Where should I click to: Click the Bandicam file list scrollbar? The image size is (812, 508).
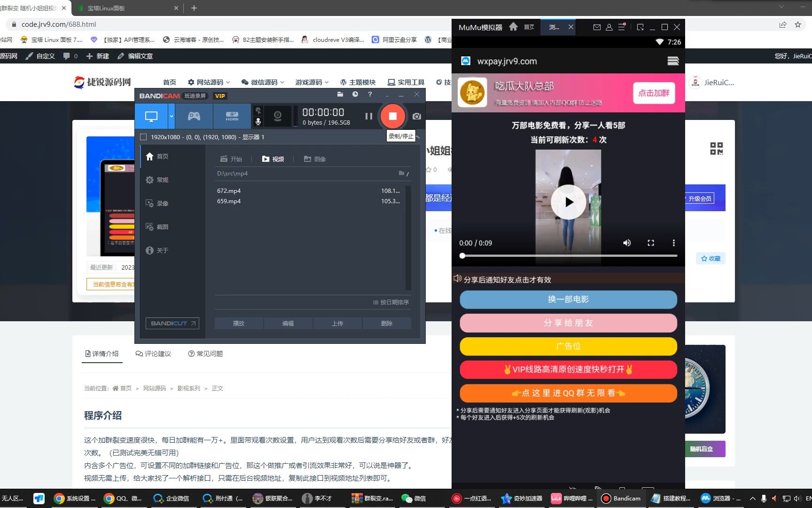tap(408, 238)
